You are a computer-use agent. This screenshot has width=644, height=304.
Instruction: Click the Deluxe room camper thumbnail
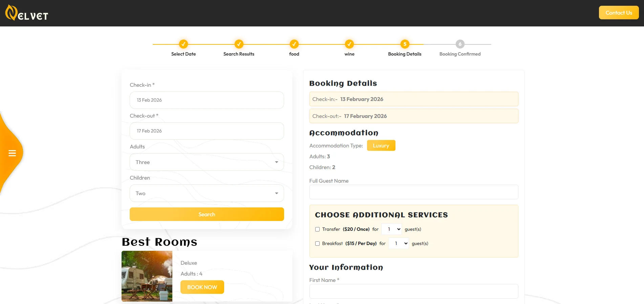pos(147,276)
